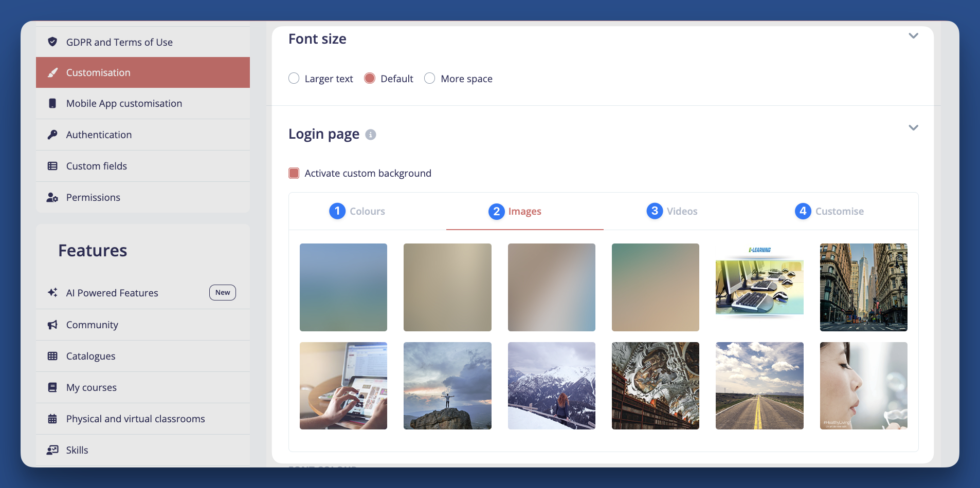This screenshot has height=488, width=980.
Task: Open Catalogues feature settings
Action: (x=143, y=356)
